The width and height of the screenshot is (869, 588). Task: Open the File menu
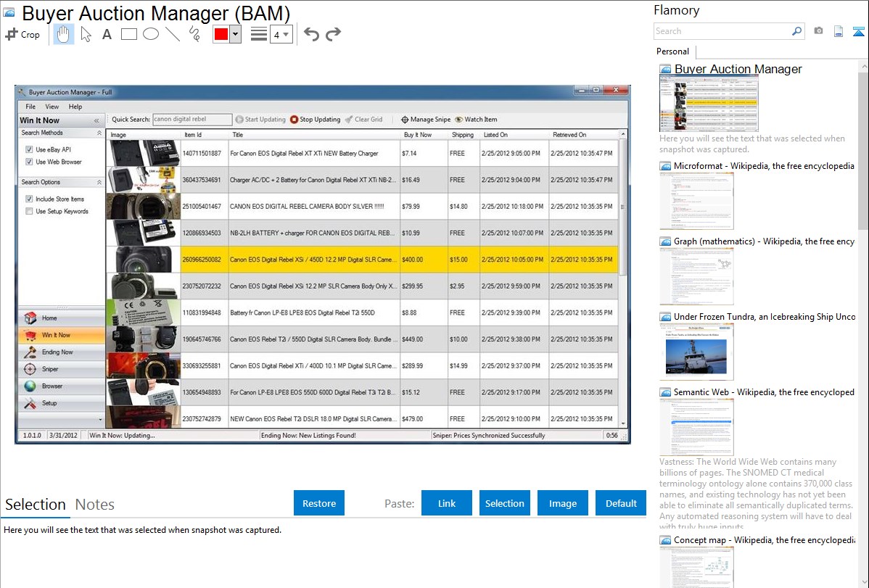click(x=30, y=107)
